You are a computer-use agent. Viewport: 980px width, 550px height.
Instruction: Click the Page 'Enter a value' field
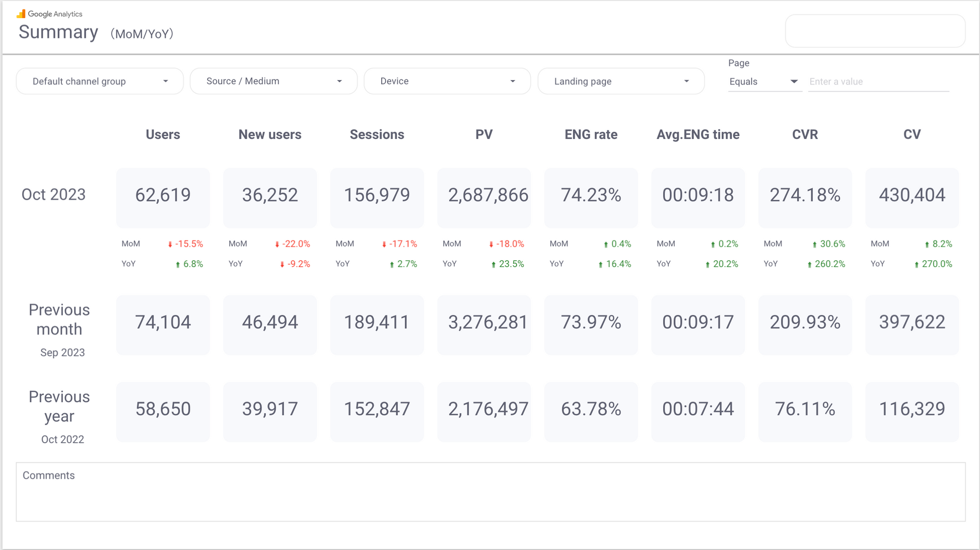pos(878,82)
